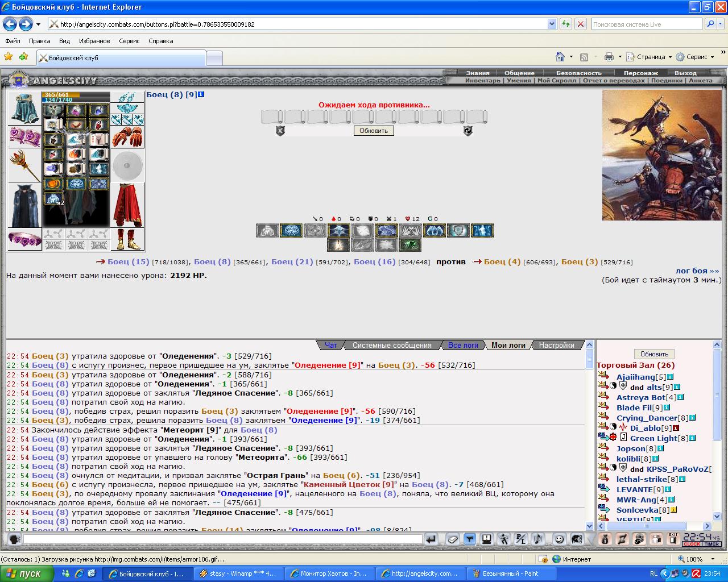The image size is (728, 582).
Task: Open the Поединки link
Action: [x=667, y=81]
